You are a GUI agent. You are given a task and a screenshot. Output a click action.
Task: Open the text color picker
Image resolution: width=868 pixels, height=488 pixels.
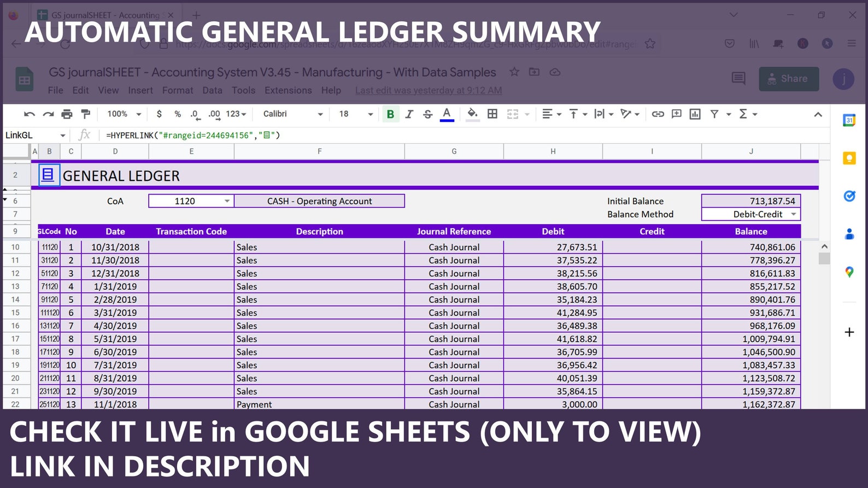pos(447,114)
